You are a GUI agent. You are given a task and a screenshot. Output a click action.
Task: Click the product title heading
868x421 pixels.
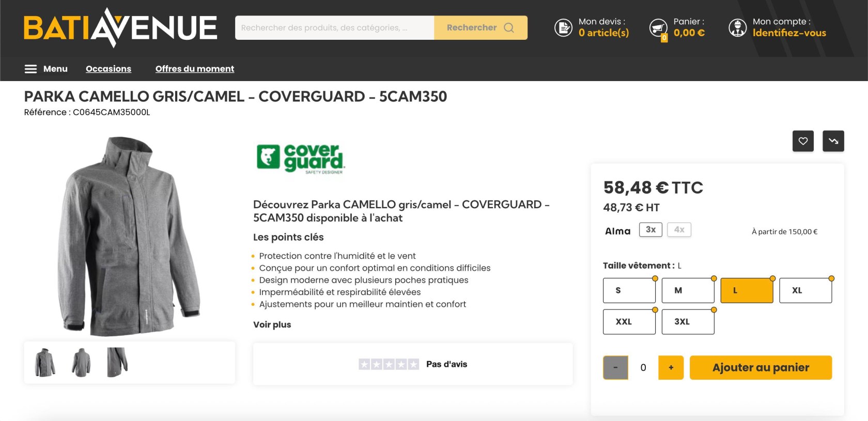[x=236, y=97]
